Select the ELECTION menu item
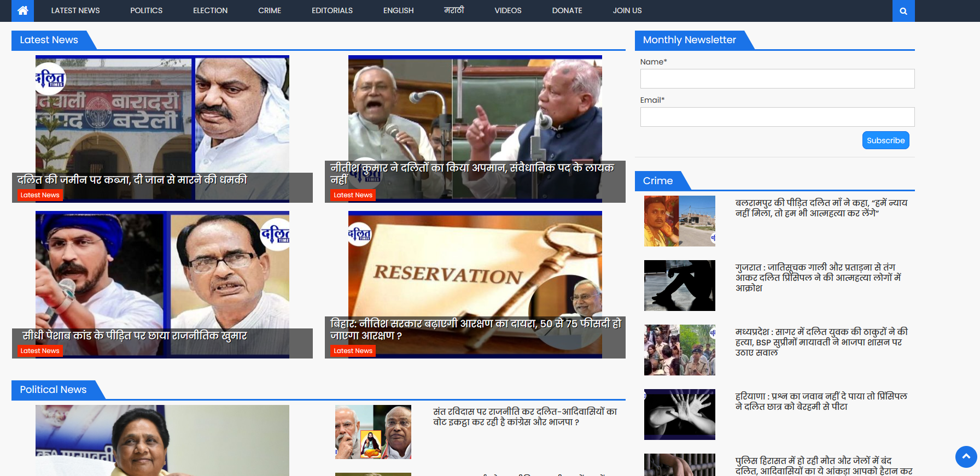The width and height of the screenshot is (980, 476). coord(210,10)
